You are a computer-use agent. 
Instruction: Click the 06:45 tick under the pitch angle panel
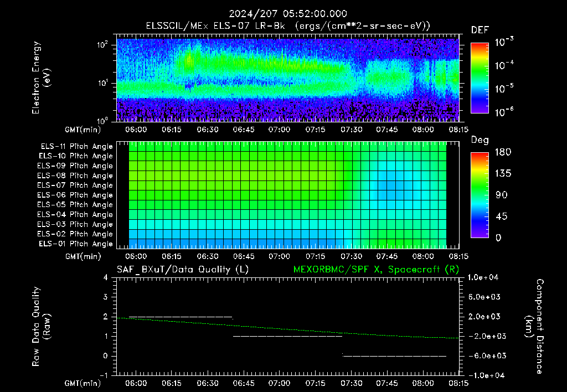tap(244, 256)
